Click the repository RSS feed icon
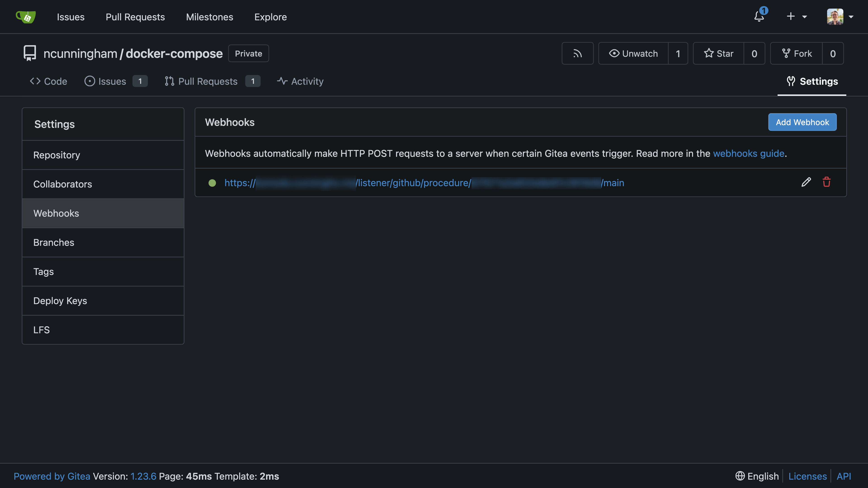 tap(578, 53)
